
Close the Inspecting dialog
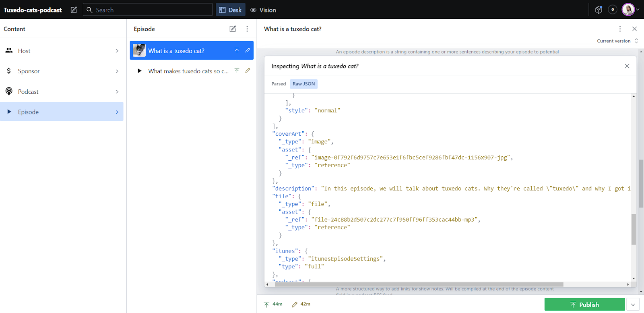627,66
